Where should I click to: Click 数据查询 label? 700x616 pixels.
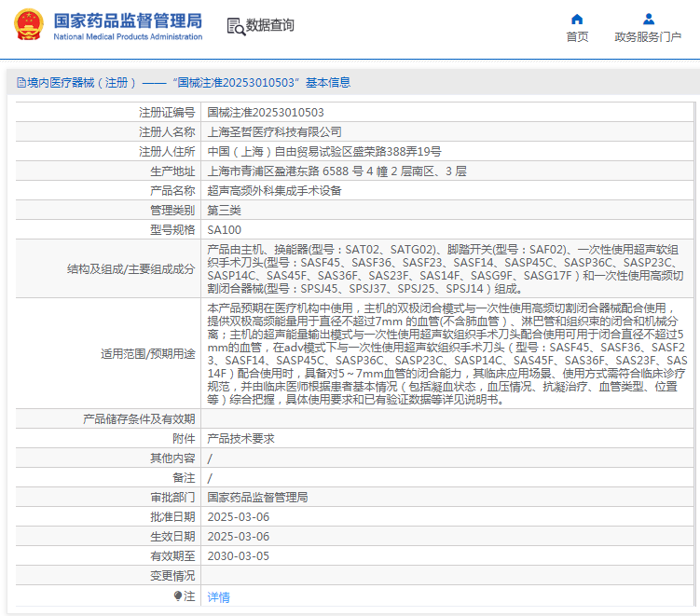point(270,25)
